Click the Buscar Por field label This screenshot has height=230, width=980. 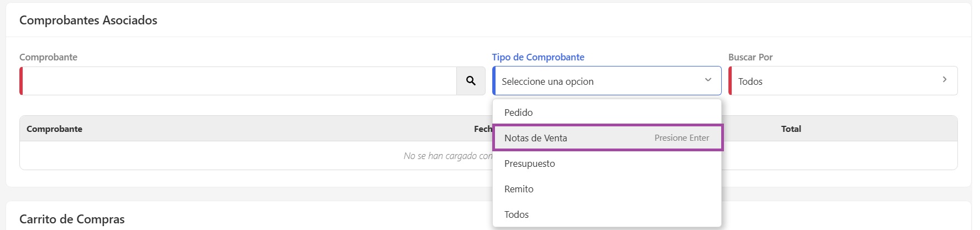[x=750, y=57]
